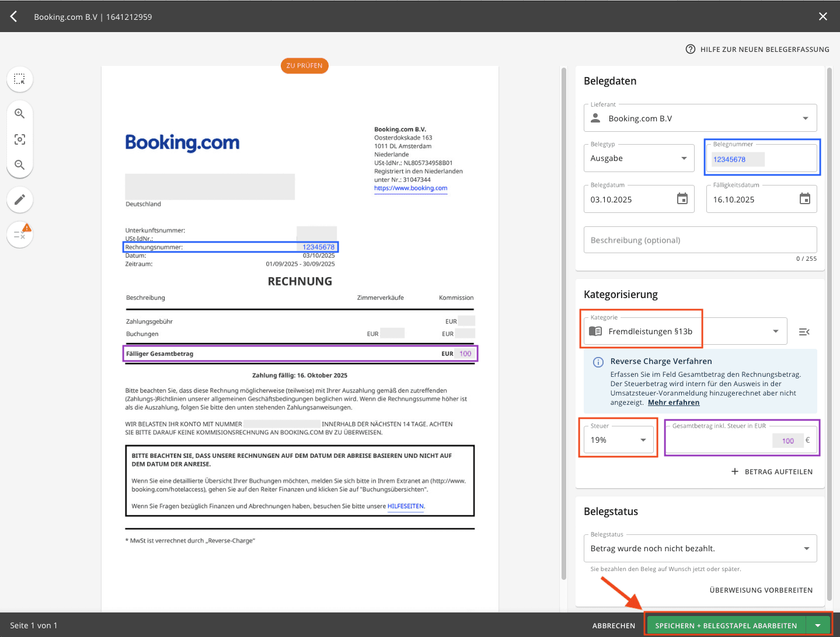The height and width of the screenshot is (637, 840).
Task: Click the category list icon beside Kategorie
Action: [x=804, y=332]
